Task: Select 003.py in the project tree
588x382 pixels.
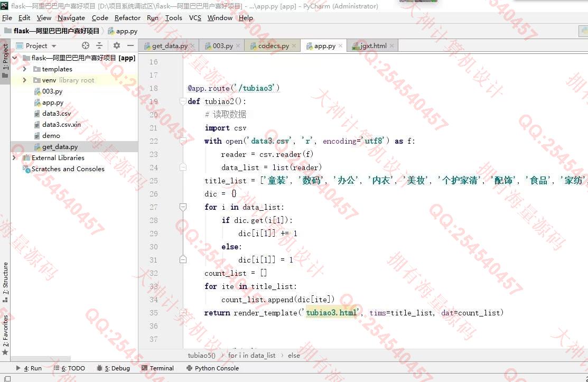Action: [x=52, y=91]
